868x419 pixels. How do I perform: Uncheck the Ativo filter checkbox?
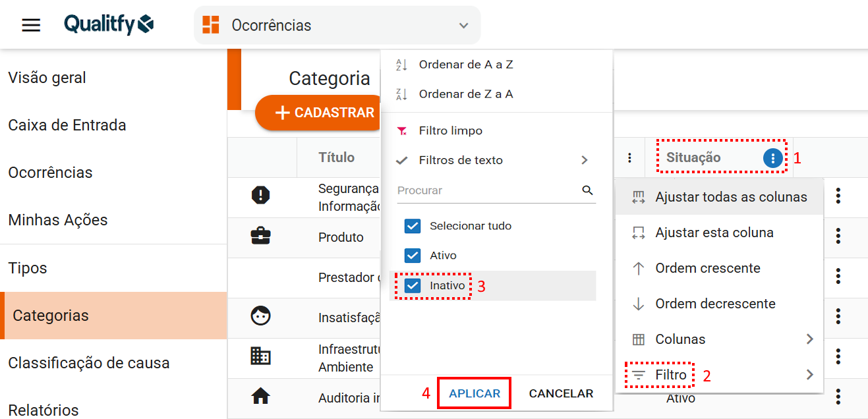pyautogui.click(x=413, y=256)
